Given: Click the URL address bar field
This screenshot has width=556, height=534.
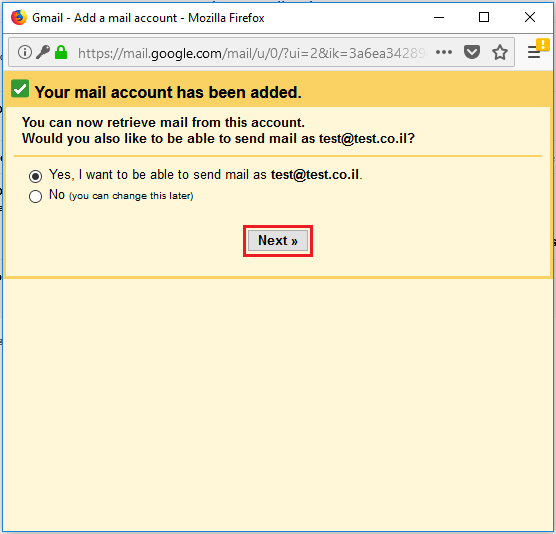Looking at the screenshot, I should click(x=251, y=53).
